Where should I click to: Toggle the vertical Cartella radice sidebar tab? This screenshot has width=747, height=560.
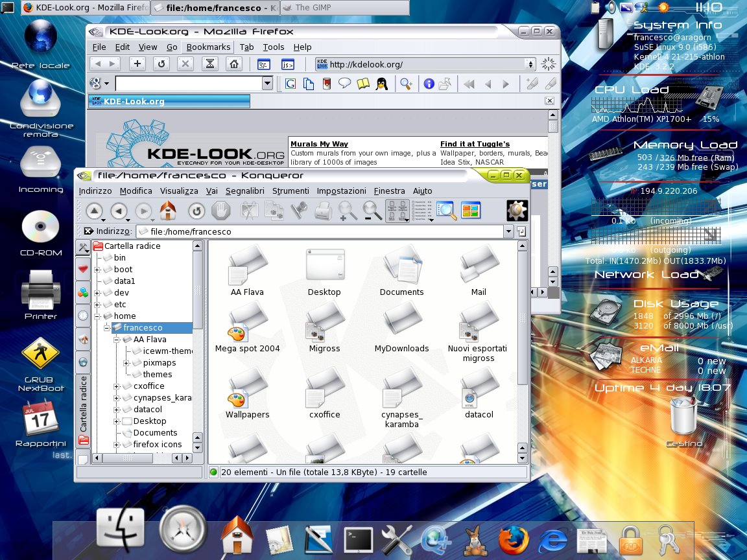pos(84,410)
